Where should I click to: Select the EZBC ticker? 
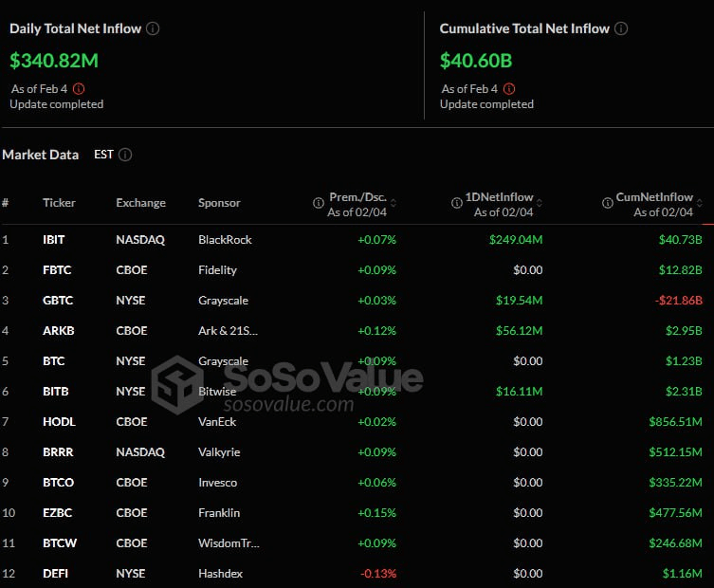click(x=58, y=513)
